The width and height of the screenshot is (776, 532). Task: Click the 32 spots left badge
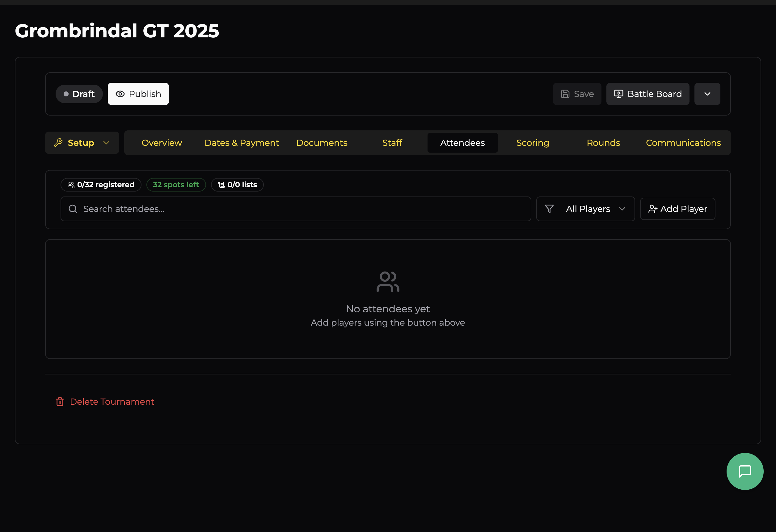point(176,185)
